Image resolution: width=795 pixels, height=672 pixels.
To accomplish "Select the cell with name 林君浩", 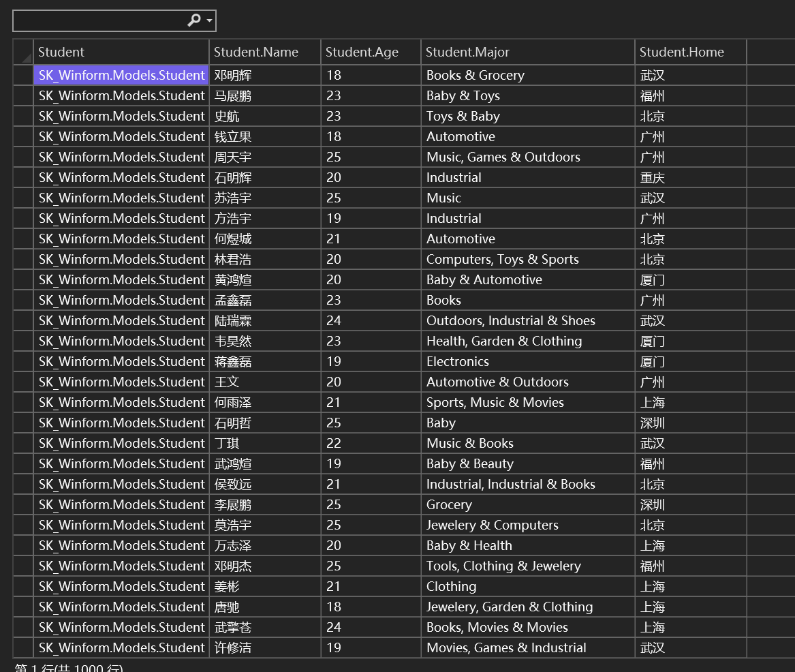I will [x=265, y=259].
